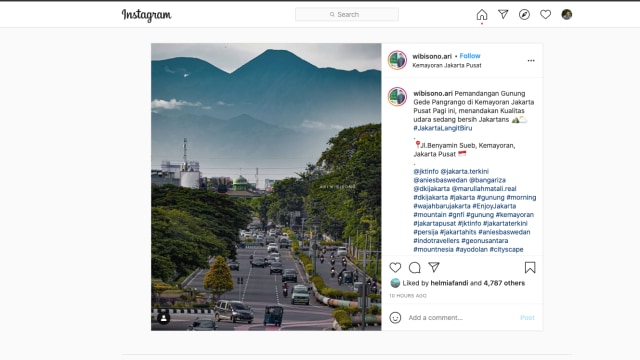Open hashtag #JakartaLangitBiru
The height and width of the screenshot is (360, 640).
(x=443, y=128)
